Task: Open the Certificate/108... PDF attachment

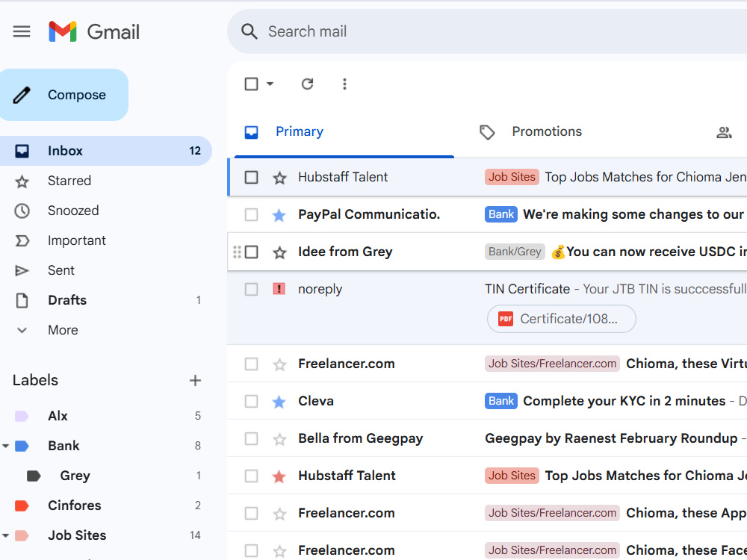Action: (x=561, y=319)
